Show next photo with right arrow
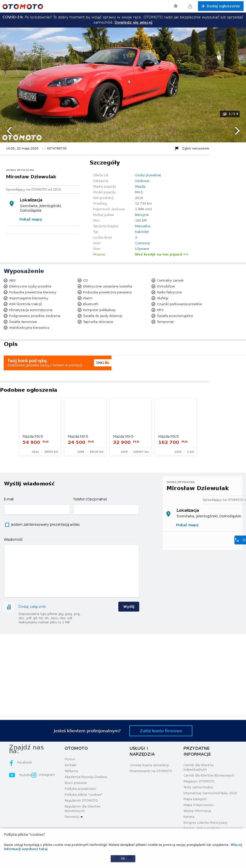Viewport: 246px width, 868px height. tap(237, 130)
